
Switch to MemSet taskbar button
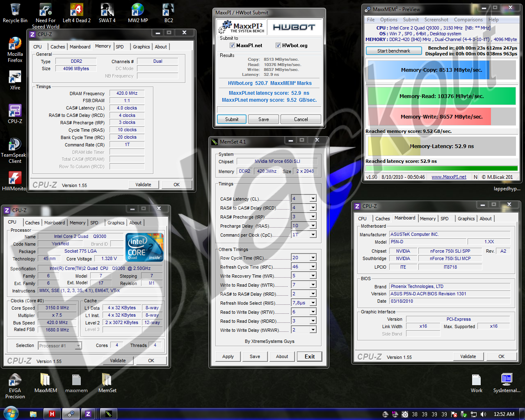[x=108, y=414]
